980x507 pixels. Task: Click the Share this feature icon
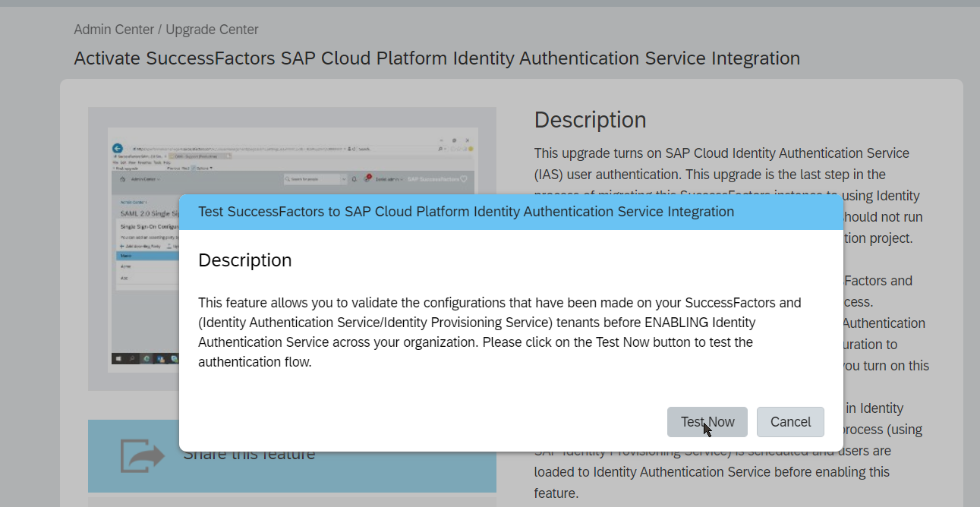click(143, 455)
